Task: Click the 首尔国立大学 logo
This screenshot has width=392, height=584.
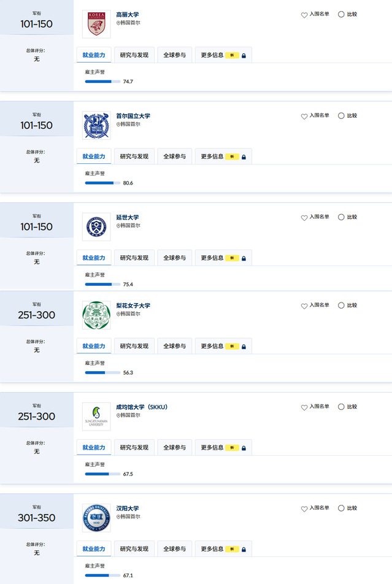Action: 96,126
